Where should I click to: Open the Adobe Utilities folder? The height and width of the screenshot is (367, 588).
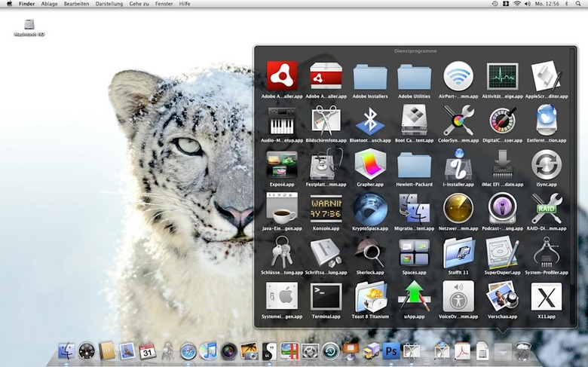tap(414, 76)
